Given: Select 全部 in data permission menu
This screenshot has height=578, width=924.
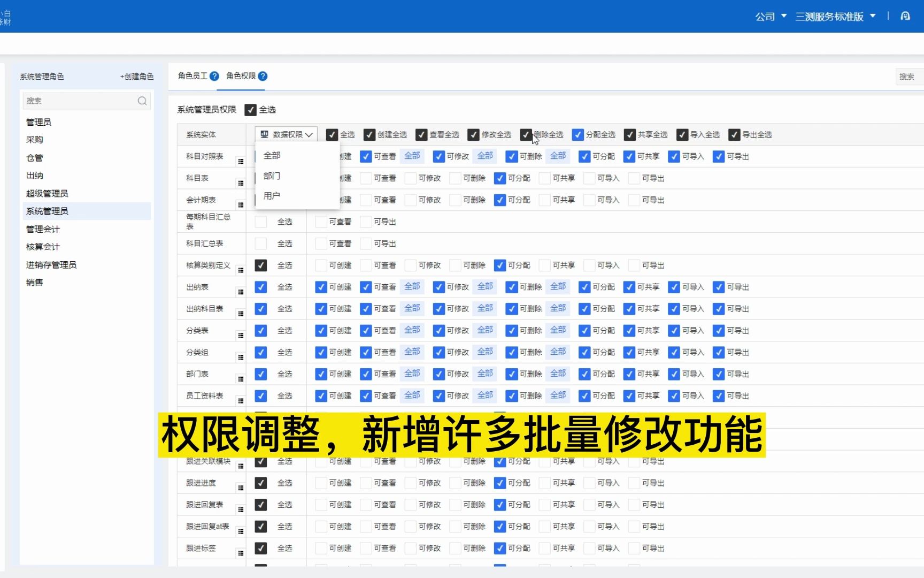Looking at the screenshot, I should click(x=297, y=155).
